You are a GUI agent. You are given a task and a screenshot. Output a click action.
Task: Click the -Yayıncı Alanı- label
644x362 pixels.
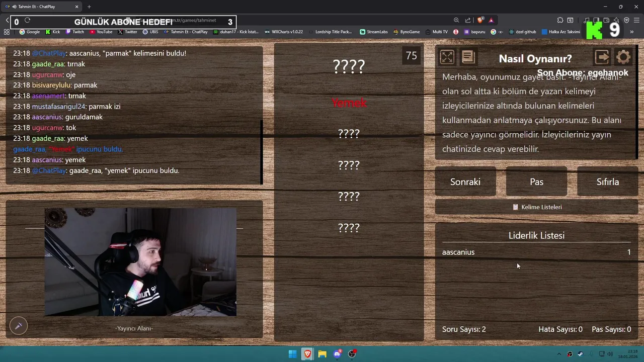(x=134, y=328)
